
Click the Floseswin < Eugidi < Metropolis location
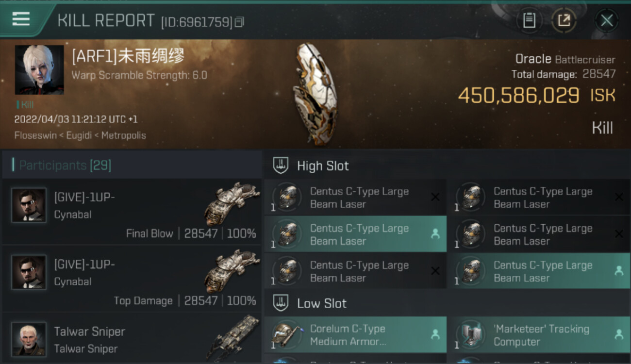[80, 135]
